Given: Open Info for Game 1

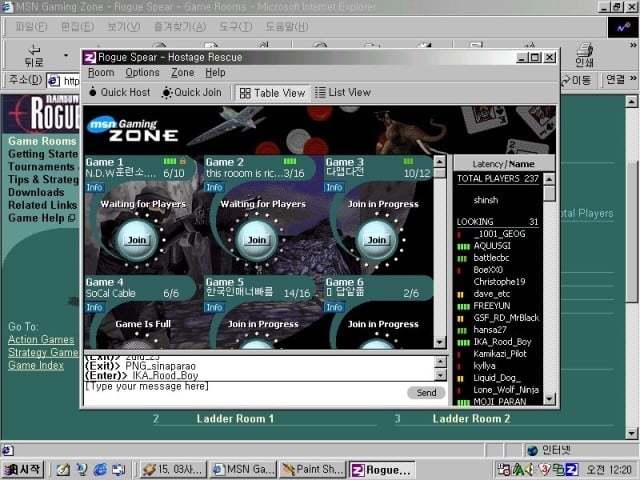Looking at the screenshot, I should pyautogui.click(x=94, y=187).
